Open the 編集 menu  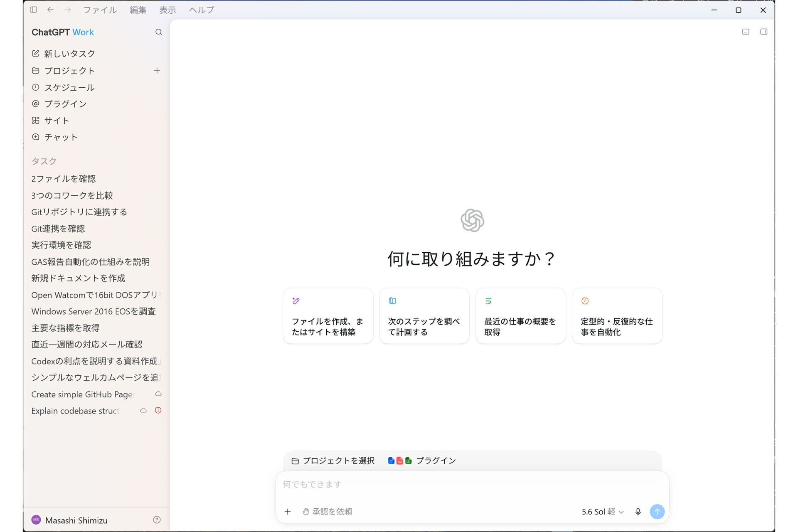click(x=138, y=10)
